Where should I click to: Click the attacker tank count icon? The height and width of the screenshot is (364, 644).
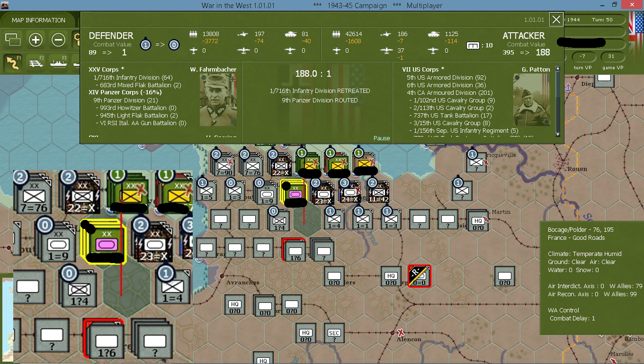[x=433, y=34]
